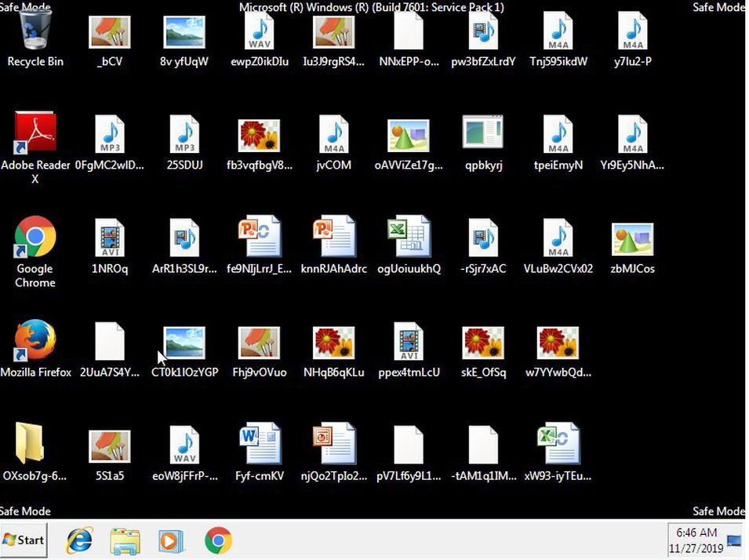749x560 pixels.
Task: Open Windows Explorer from the taskbar
Action: pos(125,540)
